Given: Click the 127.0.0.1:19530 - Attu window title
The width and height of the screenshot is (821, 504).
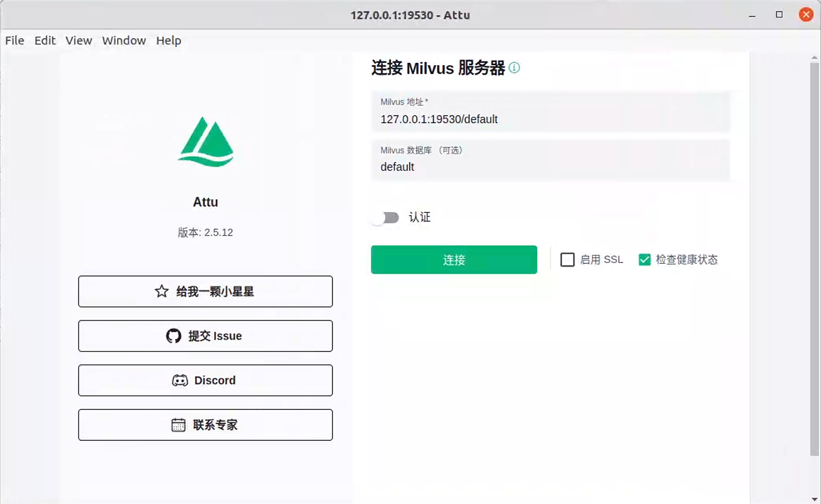Looking at the screenshot, I should click(x=410, y=15).
